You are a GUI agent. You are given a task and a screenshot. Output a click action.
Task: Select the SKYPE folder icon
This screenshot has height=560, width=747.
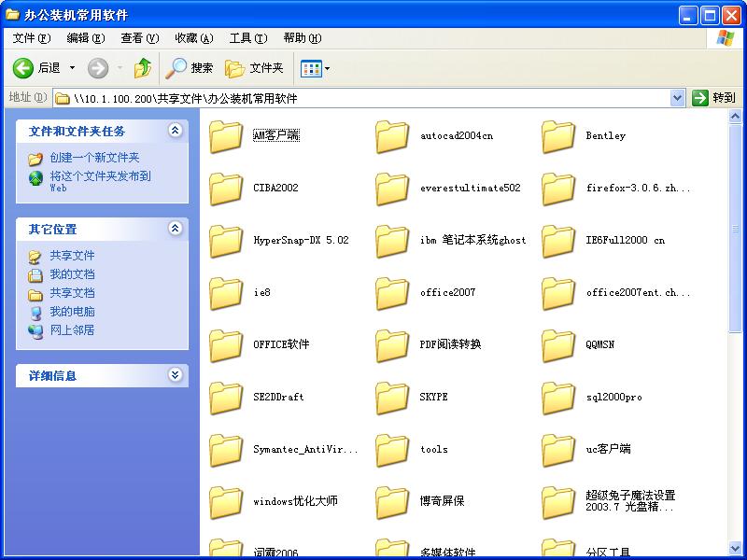click(392, 399)
